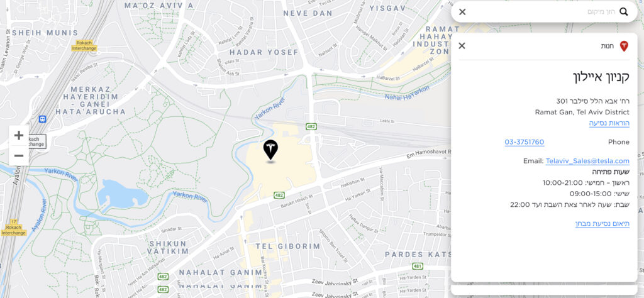Click the red Tesla store badge icon

624,46
